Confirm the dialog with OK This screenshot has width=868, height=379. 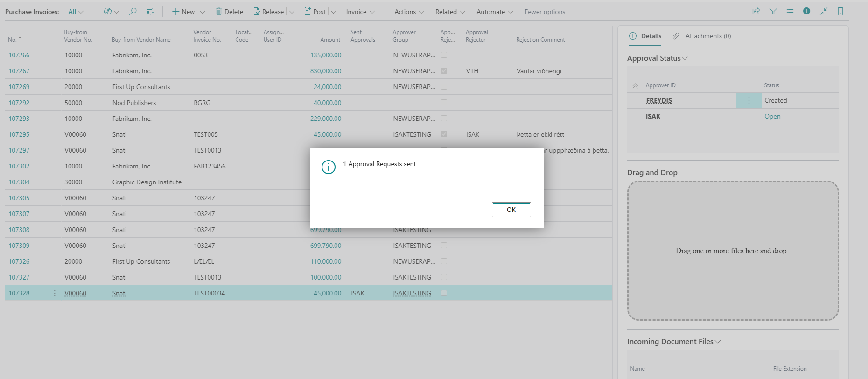(511, 210)
